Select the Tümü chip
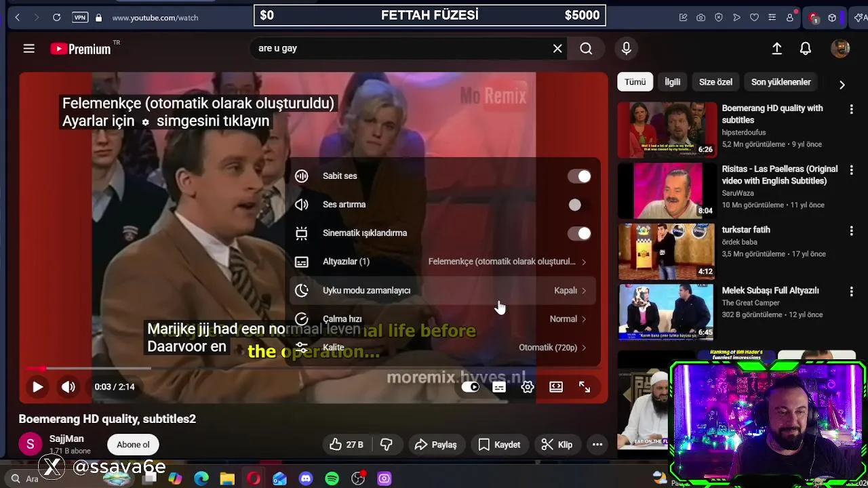The image size is (868, 488). 635,82
